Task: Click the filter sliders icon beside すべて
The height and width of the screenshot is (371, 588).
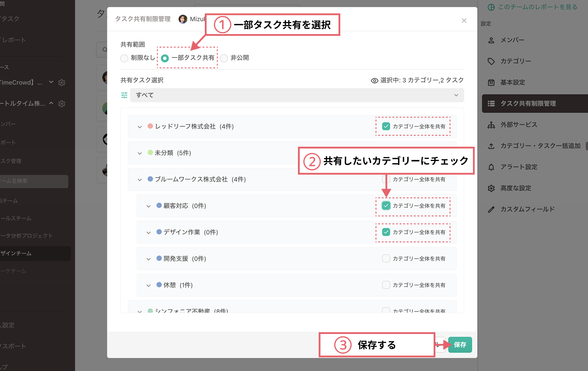Action: click(124, 95)
